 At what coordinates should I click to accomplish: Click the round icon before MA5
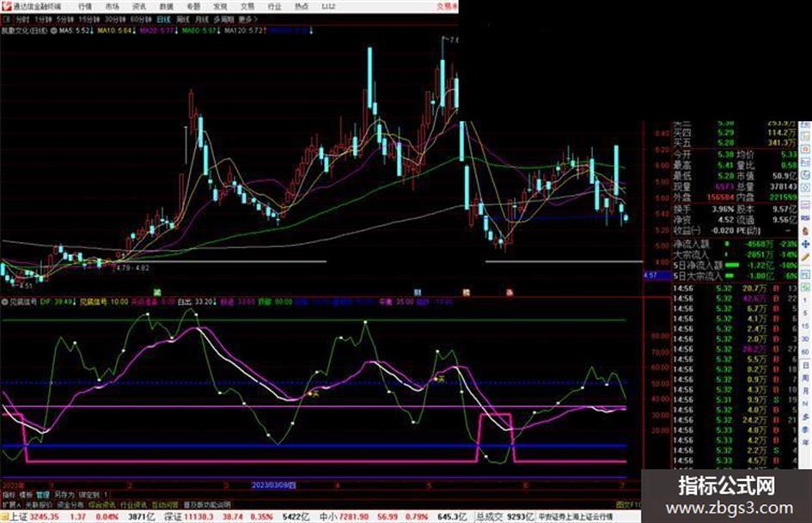coord(54,31)
